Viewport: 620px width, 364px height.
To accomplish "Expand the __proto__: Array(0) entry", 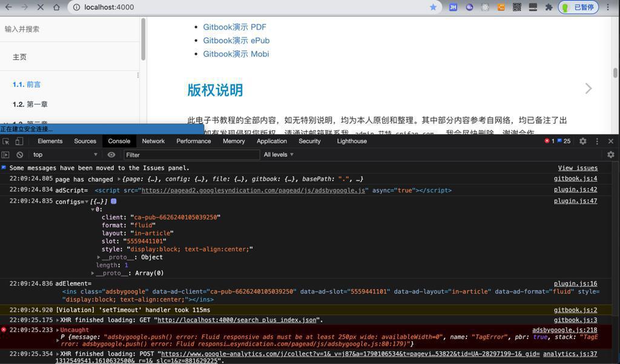I will pyautogui.click(x=93, y=273).
